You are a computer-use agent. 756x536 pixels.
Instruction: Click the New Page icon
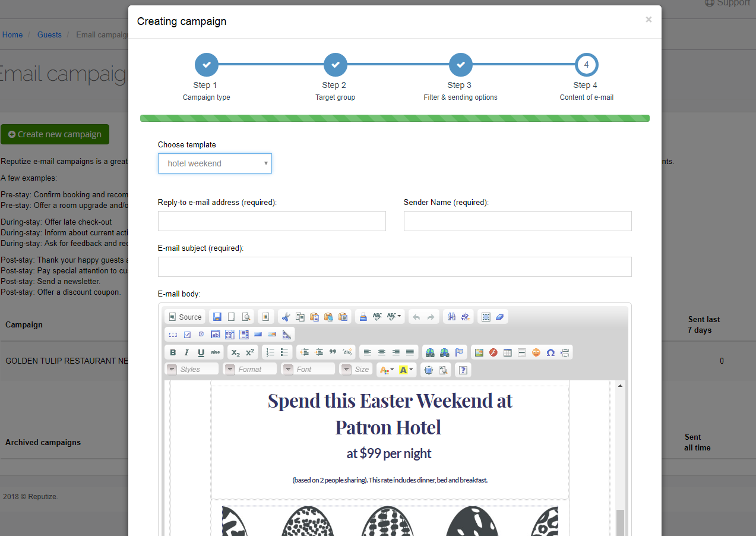[x=232, y=317]
